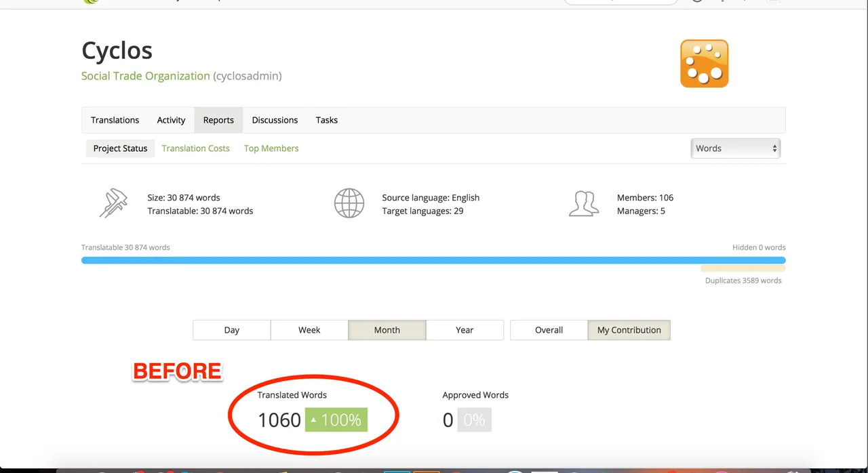868x473 pixels.
Task: Go to the Discussions tab
Action: click(x=275, y=120)
